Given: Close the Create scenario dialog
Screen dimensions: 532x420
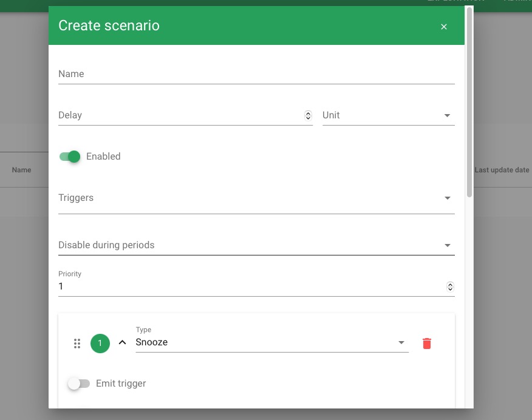Looking at the screenshot, I should point(444,26).
